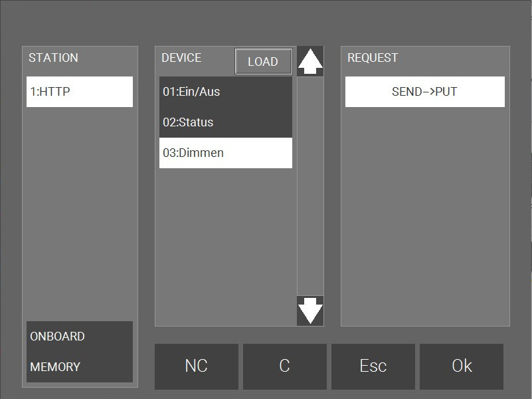The image size is (532, 399).
Task: Click the STATION panel header
Action: click(53, 58)
